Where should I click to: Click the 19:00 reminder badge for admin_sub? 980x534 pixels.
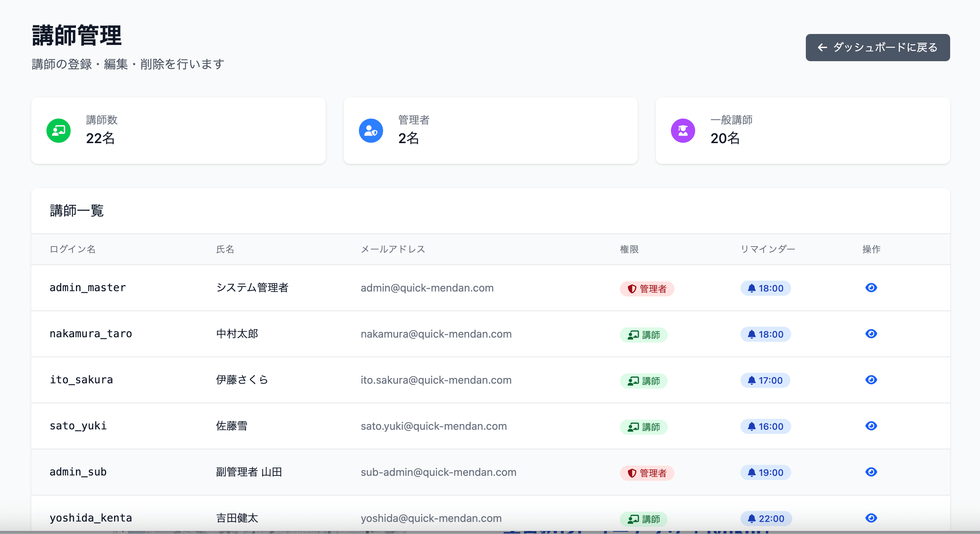tap(765, 472)
